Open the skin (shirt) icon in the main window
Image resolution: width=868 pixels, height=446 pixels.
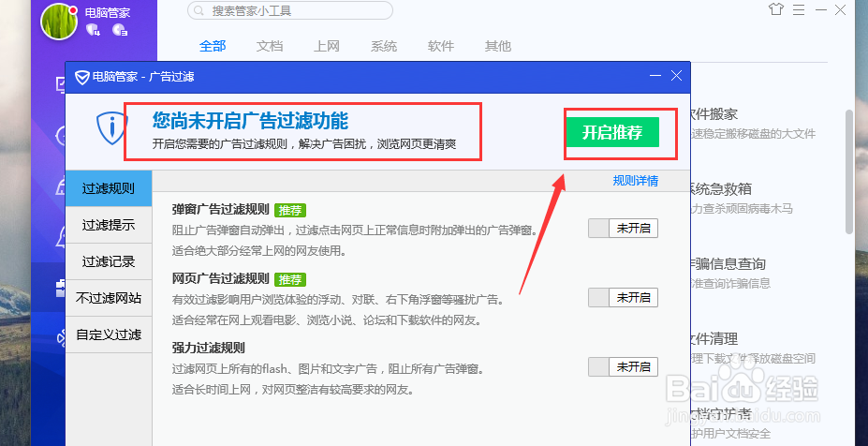(776, 9)
